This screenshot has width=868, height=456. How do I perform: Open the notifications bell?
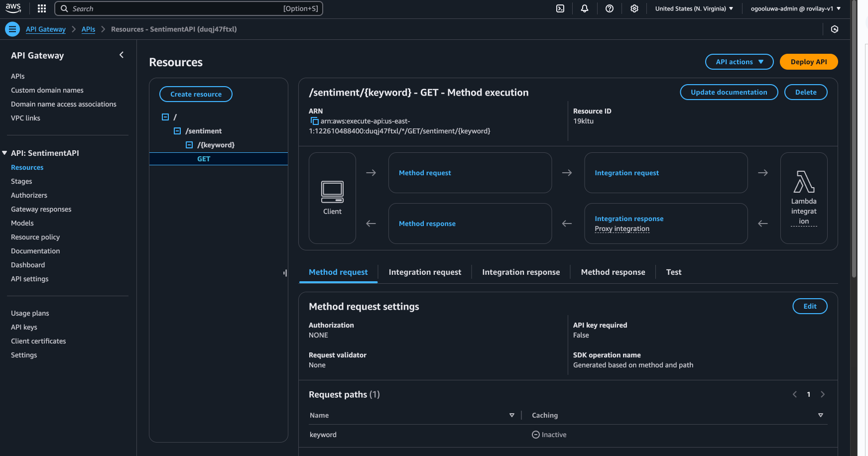(x=585, y=8)
